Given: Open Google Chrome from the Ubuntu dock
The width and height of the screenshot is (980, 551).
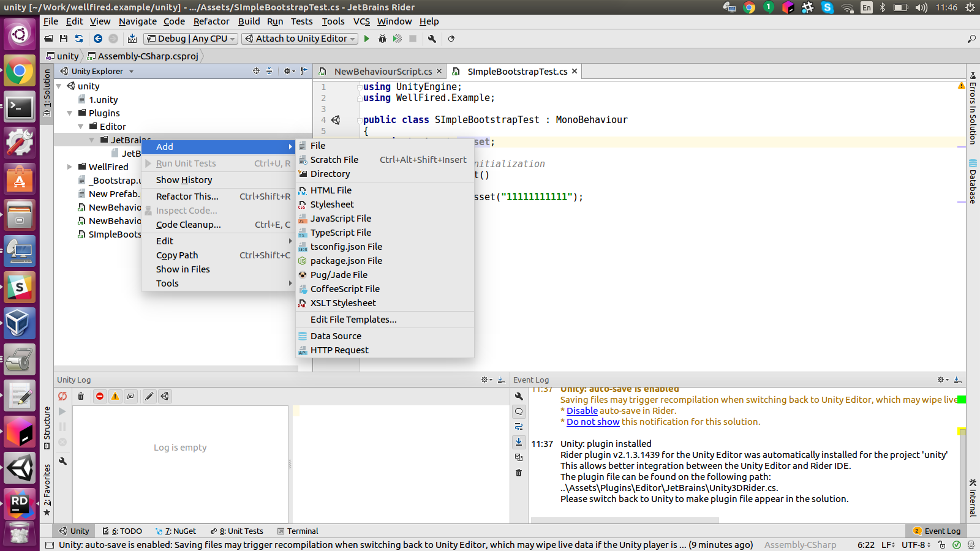Looking at the screenshot, I should [x=20, y=72].
